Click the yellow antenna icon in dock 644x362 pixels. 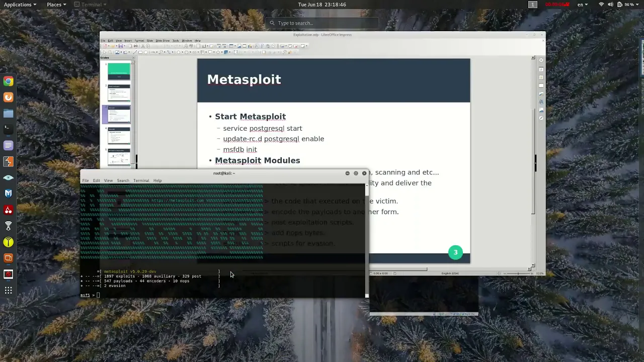pyautogui.click(x=8, y=242)
